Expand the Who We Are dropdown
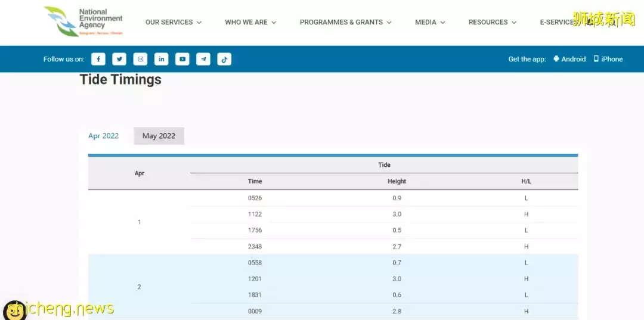The image size is (644, 320). tap(250, 22)
